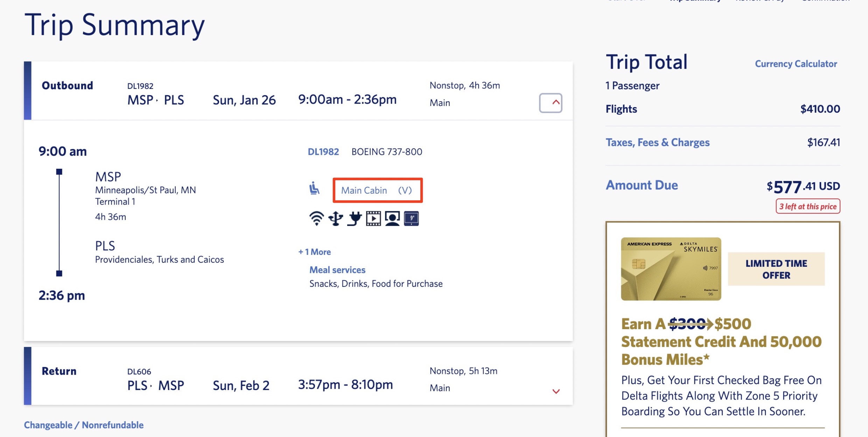Screen dimensions: 868x437
Task: Click the seat recline amenity icon
Action: pos(315,188)
